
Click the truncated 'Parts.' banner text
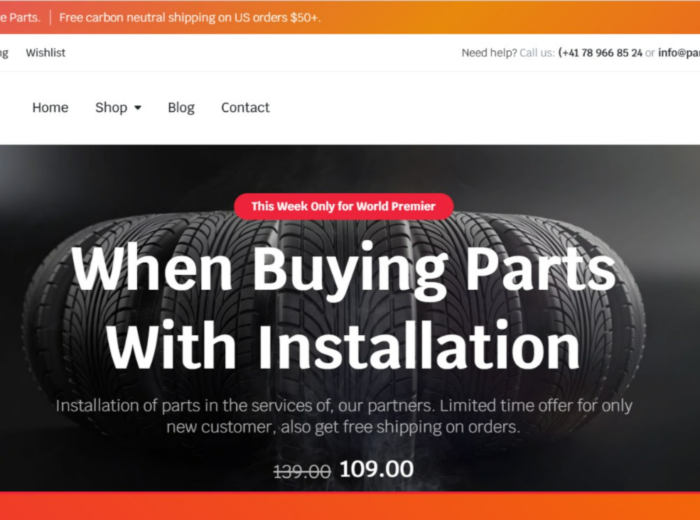coord(20,17)
